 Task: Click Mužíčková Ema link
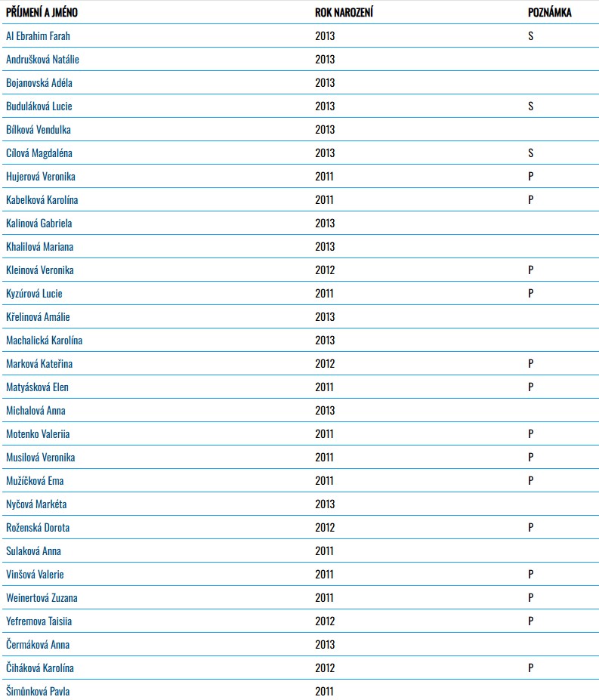(x=35, y=480)
